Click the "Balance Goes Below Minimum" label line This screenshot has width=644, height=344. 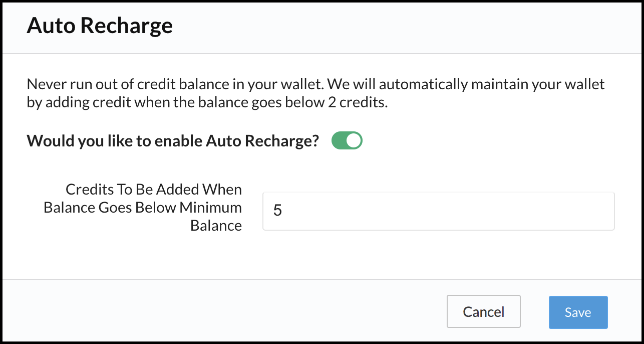point(143,208)
